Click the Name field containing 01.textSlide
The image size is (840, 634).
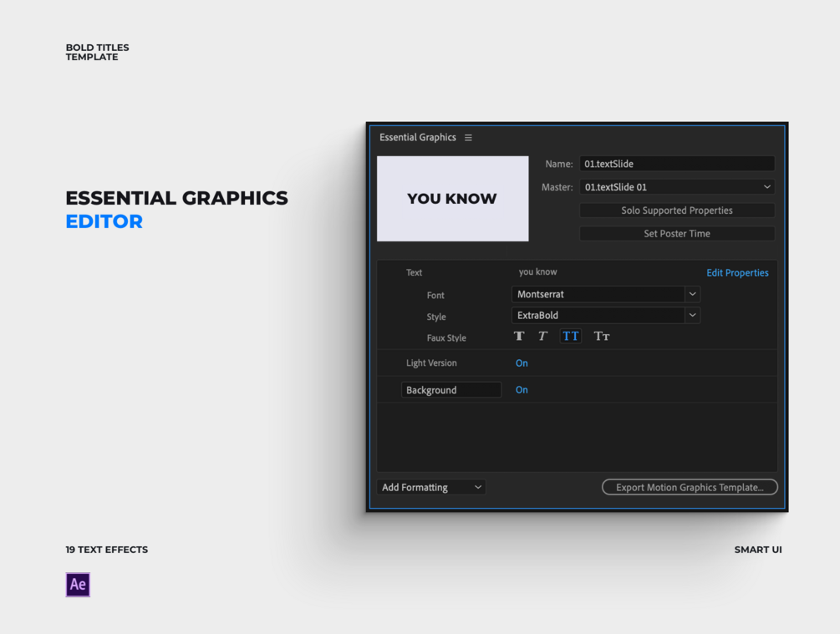[677, 164]
